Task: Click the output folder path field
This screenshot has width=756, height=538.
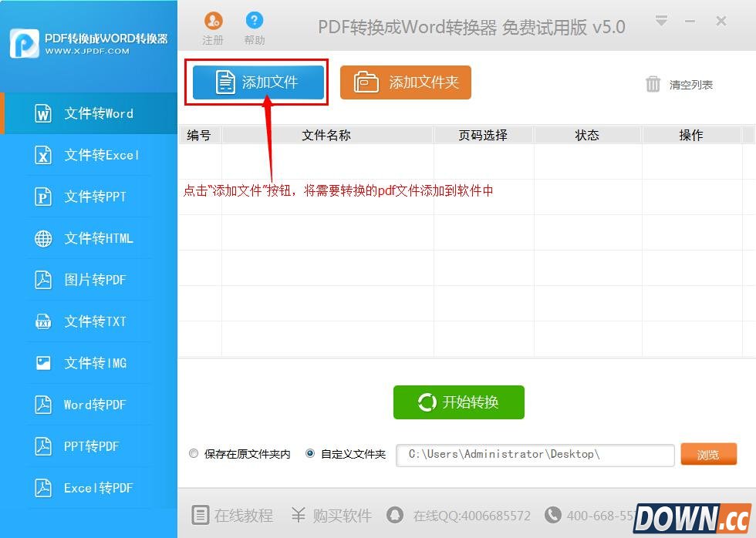Action: point(535,455)
